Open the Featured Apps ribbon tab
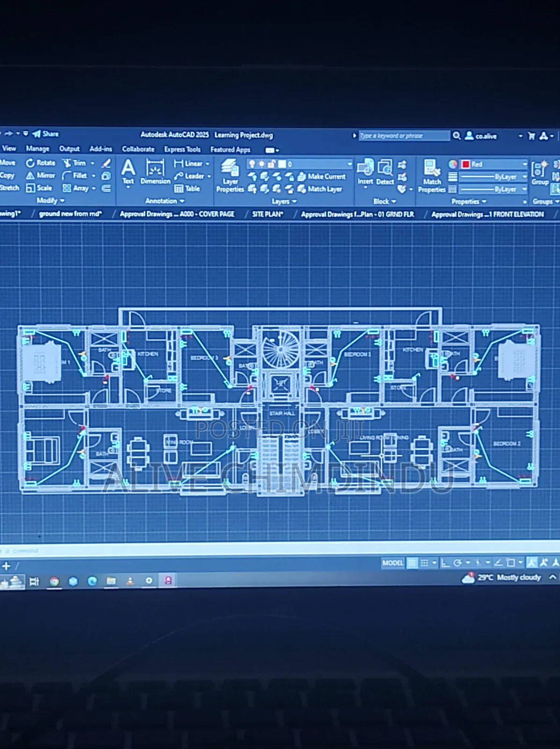Image resolution: width=560 pixels, height=749 pixels. click(230, 150)
